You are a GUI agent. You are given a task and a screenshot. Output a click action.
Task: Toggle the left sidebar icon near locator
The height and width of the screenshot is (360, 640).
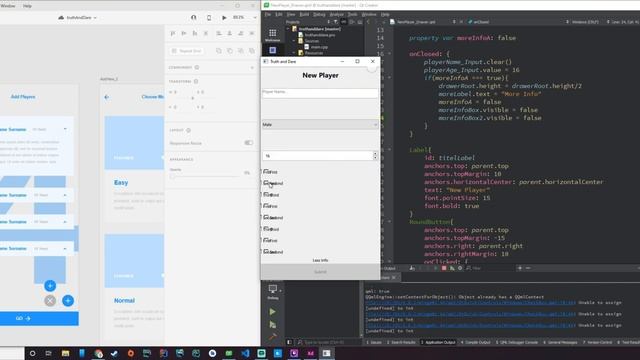pyautogui.click(x=289, y=342)
